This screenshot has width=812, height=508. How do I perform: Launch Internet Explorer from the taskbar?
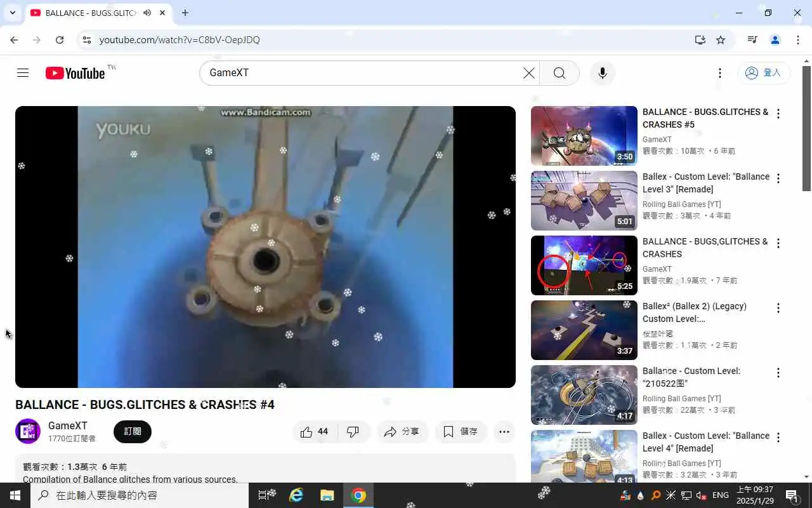[296, 495]
